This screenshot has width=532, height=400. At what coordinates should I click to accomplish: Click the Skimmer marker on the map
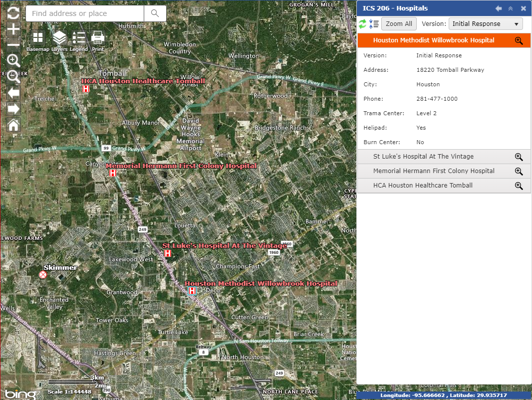[x=43, y=275]
